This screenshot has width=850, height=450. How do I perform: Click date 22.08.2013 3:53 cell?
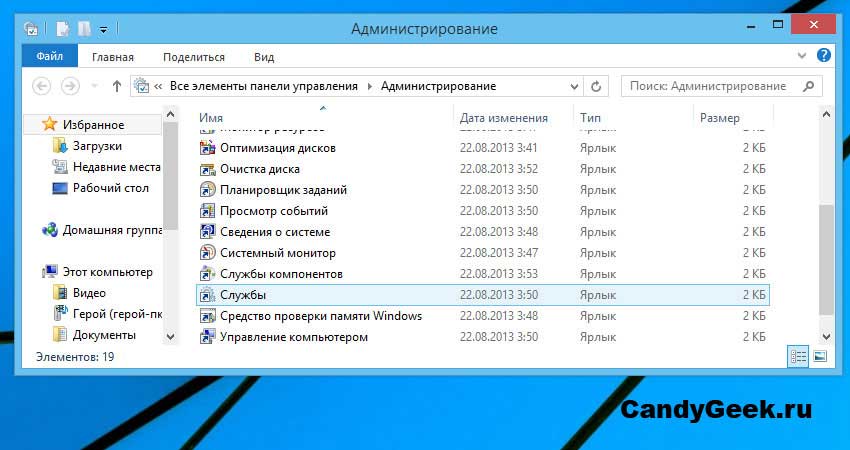click(499, 274)
